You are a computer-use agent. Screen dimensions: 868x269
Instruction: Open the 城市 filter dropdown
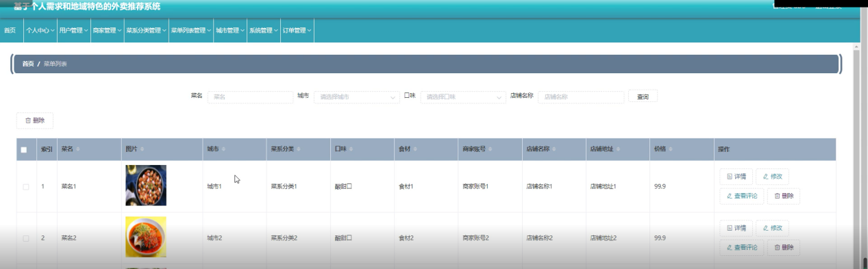point(357,97)
